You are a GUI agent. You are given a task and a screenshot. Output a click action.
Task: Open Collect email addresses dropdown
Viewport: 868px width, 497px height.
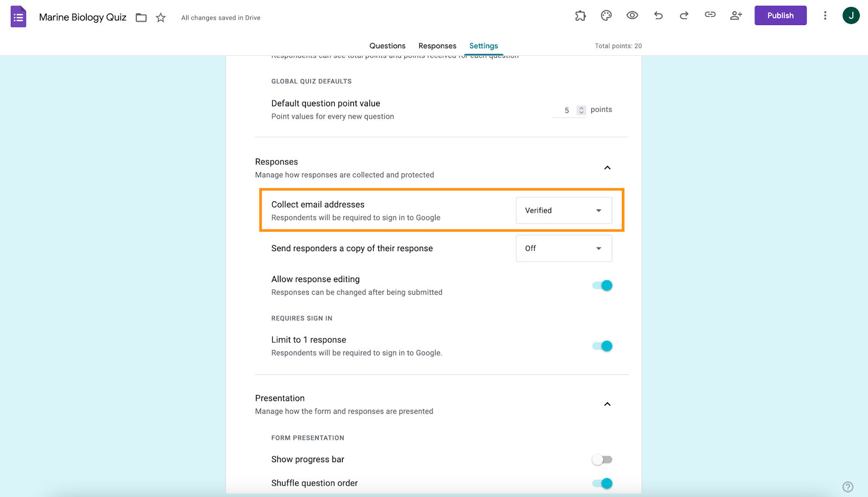click(564, 211)
